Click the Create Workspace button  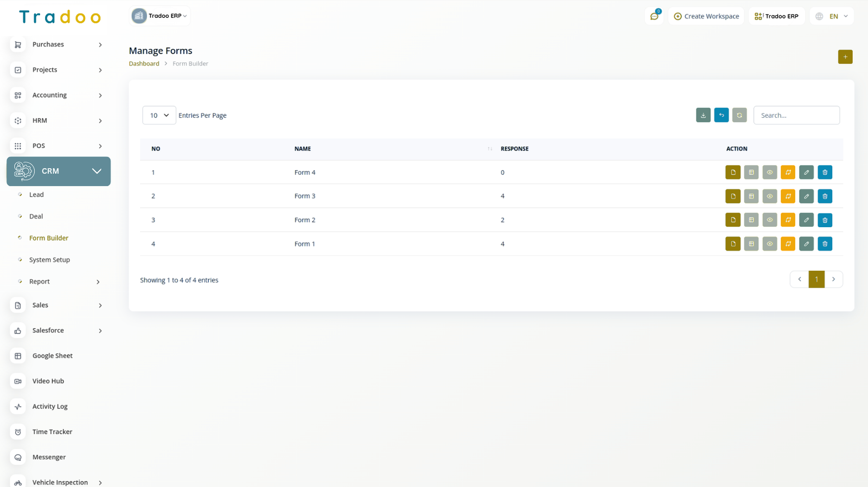point(706,16)
